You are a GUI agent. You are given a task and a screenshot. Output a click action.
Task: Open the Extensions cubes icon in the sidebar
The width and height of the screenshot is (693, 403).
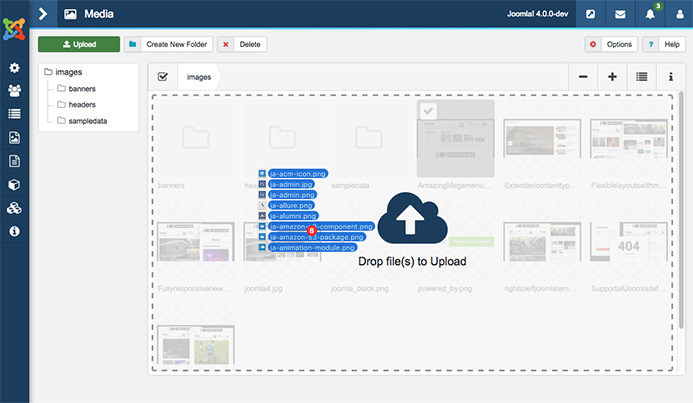click(14, 208)
